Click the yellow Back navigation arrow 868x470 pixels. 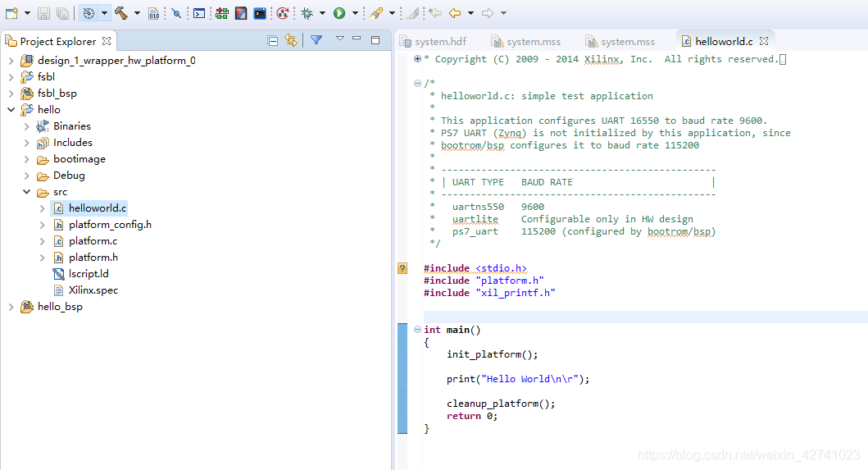455,13
